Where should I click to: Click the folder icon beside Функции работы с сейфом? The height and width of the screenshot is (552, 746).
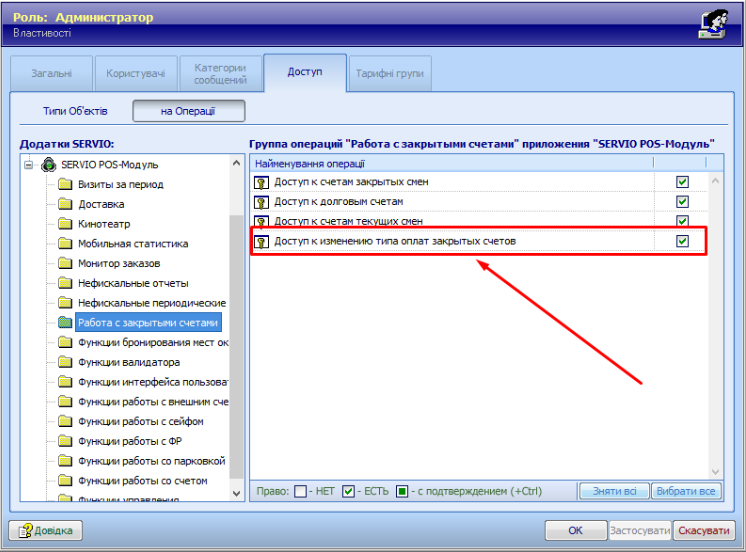pos(65,422)
